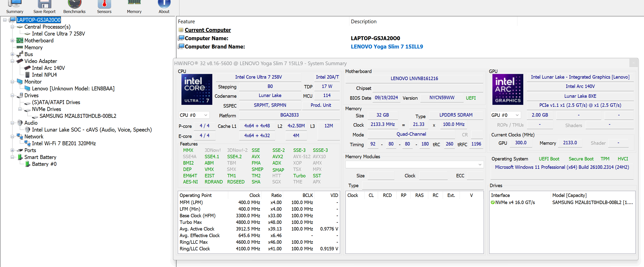
Task: Open the Memory toolbar icon
Action: tap(134, 2)
